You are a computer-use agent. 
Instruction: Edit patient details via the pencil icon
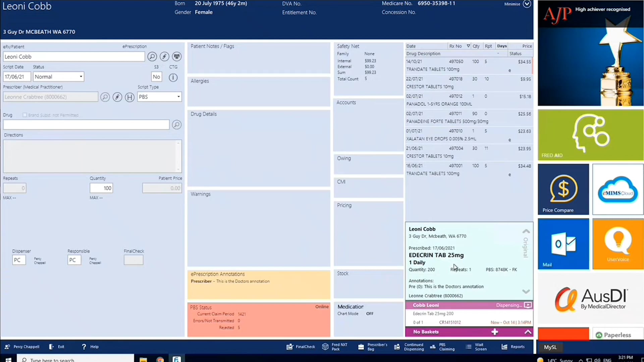(x=164, y=56)
